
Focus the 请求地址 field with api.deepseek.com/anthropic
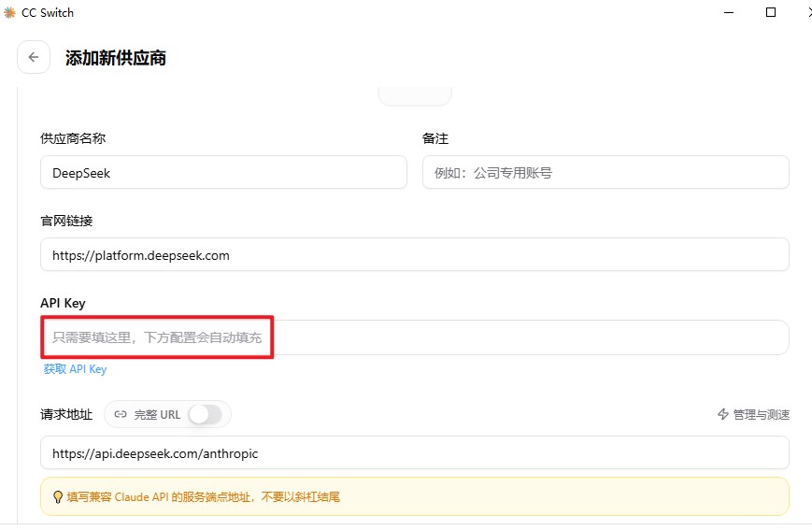415,452
